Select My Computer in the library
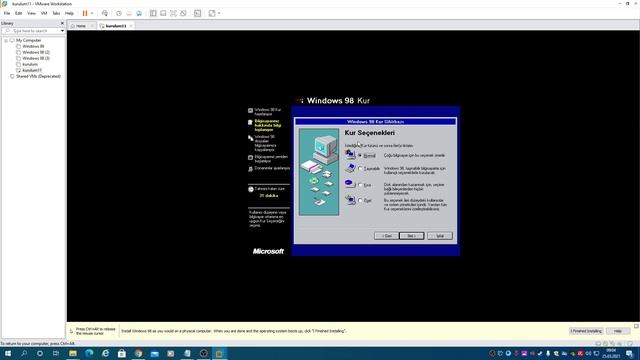640x360 pixels. pyautogui.click(x=29, y=40)
